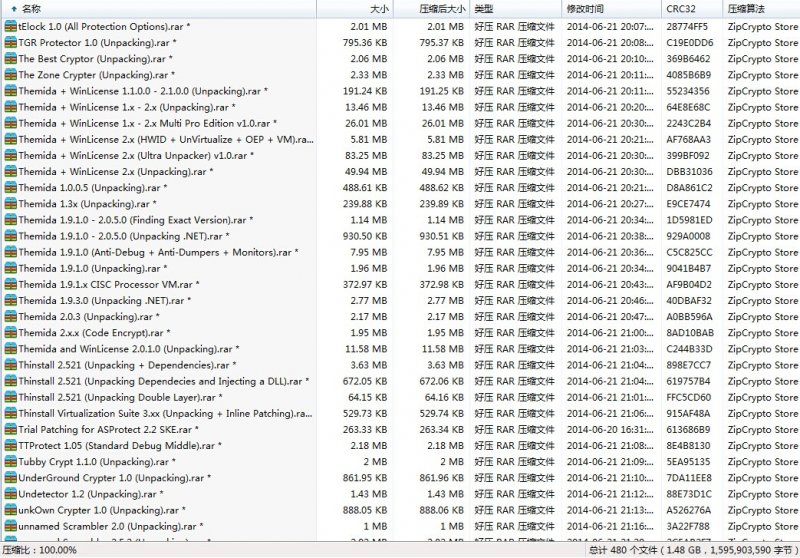Viewport: 800px width, 558px height.
Task: Click the icon of Themida 2.x.x (Code Encrypt).rar
Action: [10, 333]
